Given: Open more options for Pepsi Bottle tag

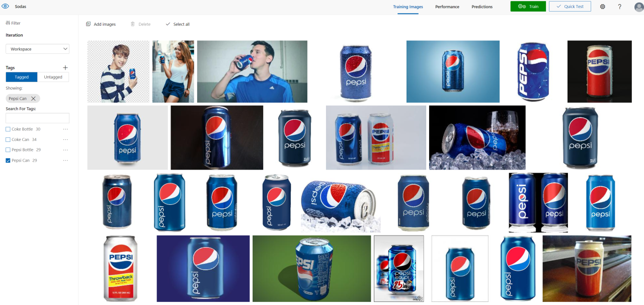Looking at the screenshot, I should 65,150.
